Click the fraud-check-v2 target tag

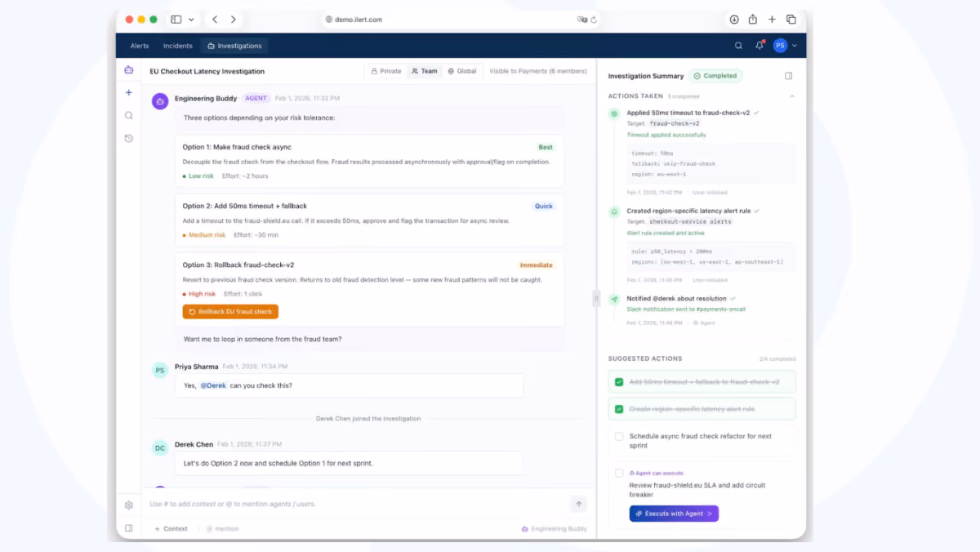coord(675,123)
